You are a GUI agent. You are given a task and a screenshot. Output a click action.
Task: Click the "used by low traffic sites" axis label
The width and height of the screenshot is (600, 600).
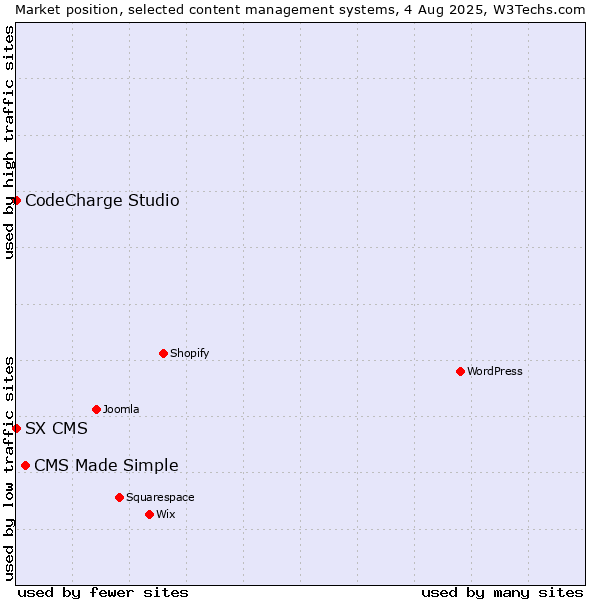pos(8,470)
